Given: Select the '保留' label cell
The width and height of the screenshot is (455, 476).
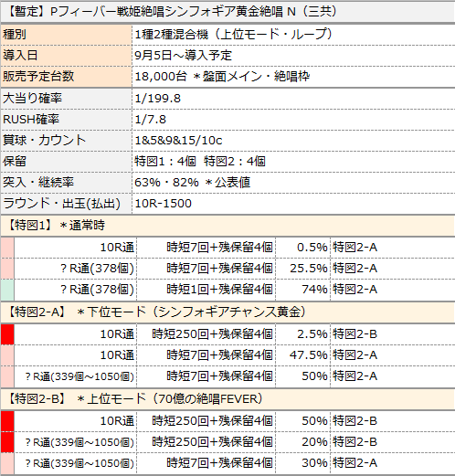Looking at the screenshot, I should pyautogui.click(x=67, y=162).
